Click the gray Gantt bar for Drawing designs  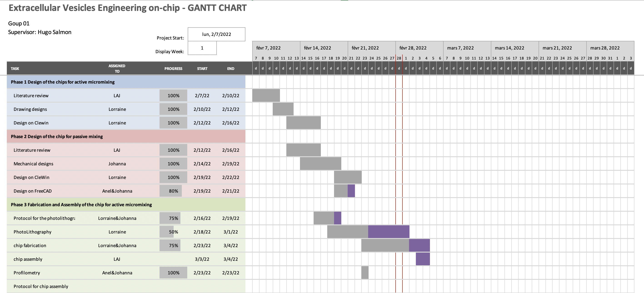[x=283, y=109]
